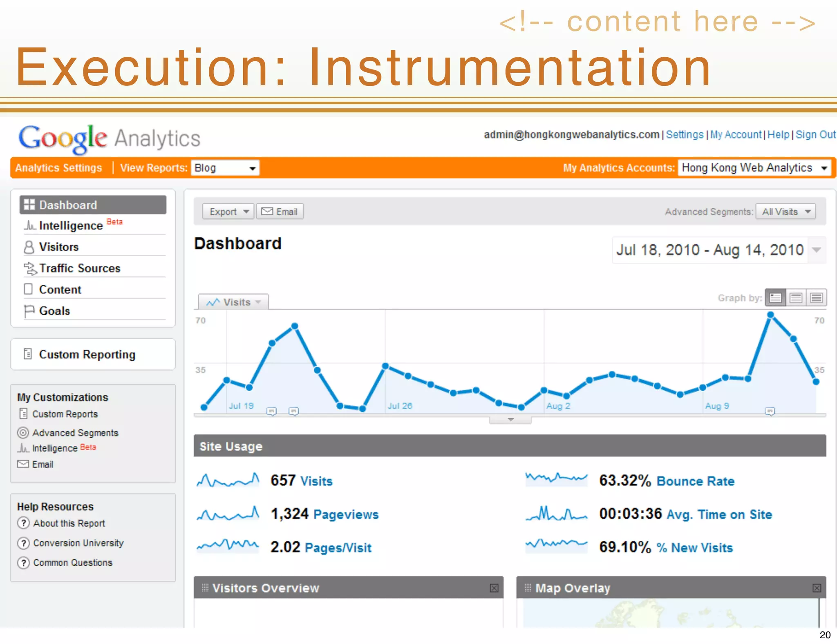Click the Visits link in Site Usage
This screenshot has height=644, width=837.
(316, 481)
